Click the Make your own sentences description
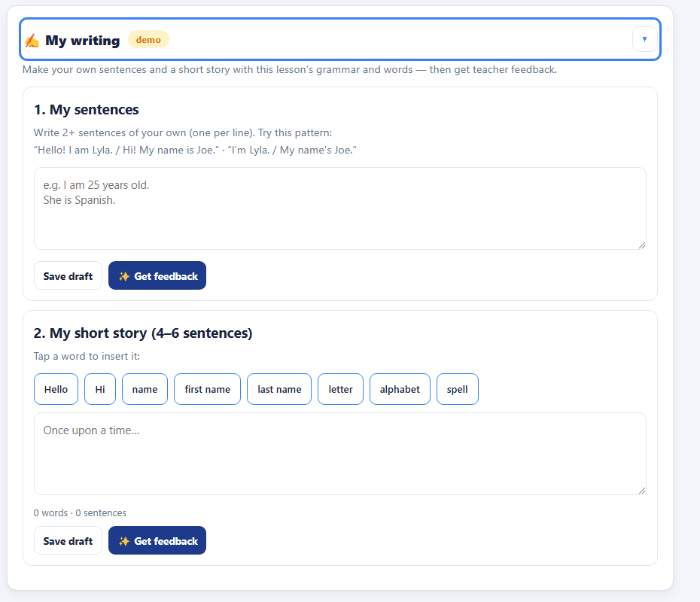Image resolution: width=700 pixels, height=602 pixels. [x=290, y=70]
